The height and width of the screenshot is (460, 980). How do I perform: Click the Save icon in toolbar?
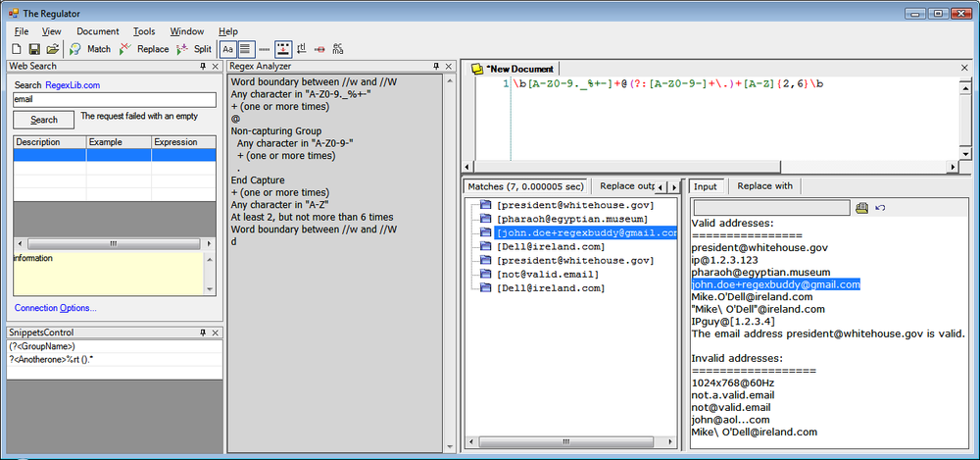pos(34,48)
